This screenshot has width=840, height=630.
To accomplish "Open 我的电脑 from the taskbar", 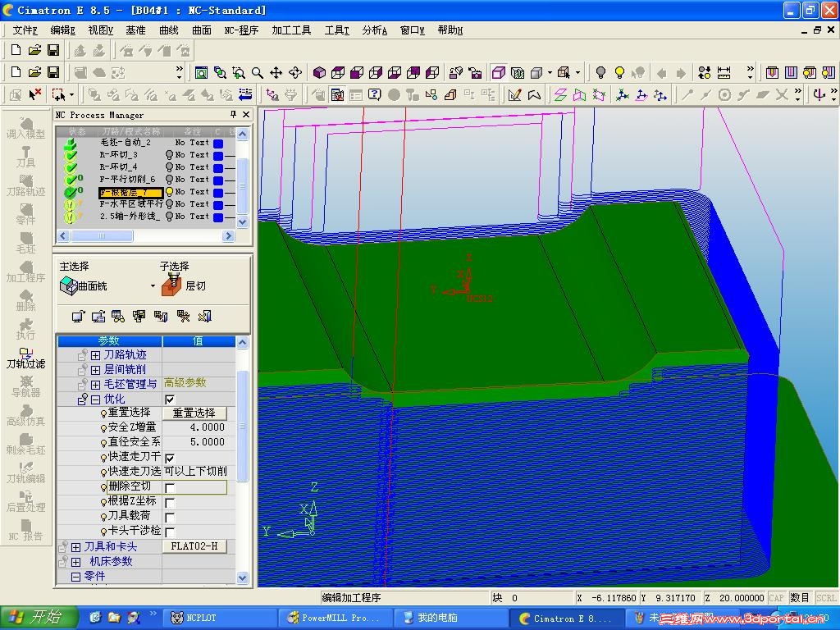I will click(450, 618).
